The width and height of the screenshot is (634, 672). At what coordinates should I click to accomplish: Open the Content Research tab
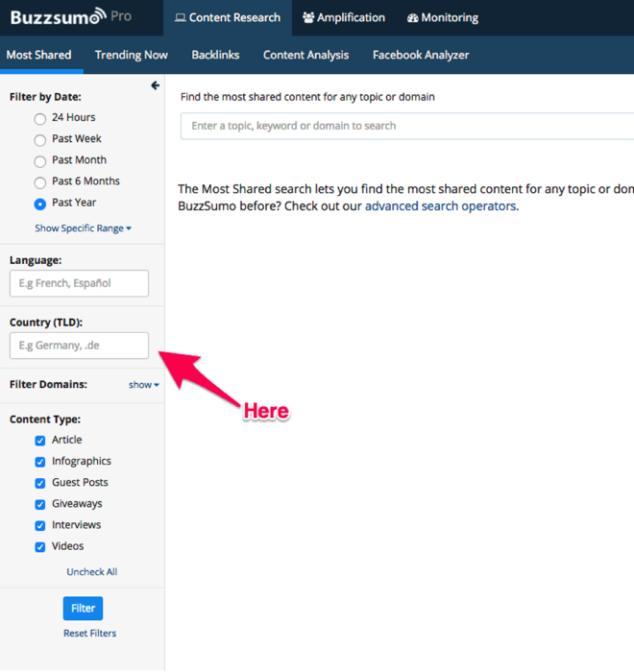pyautogui.click(x=228, y=17)
